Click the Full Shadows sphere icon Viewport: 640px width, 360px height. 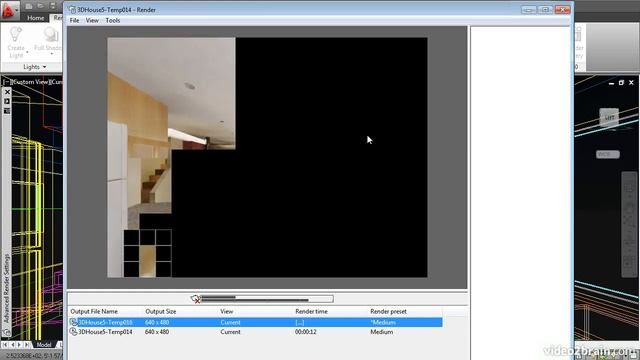pyautogui.click(x=51, y=34)
